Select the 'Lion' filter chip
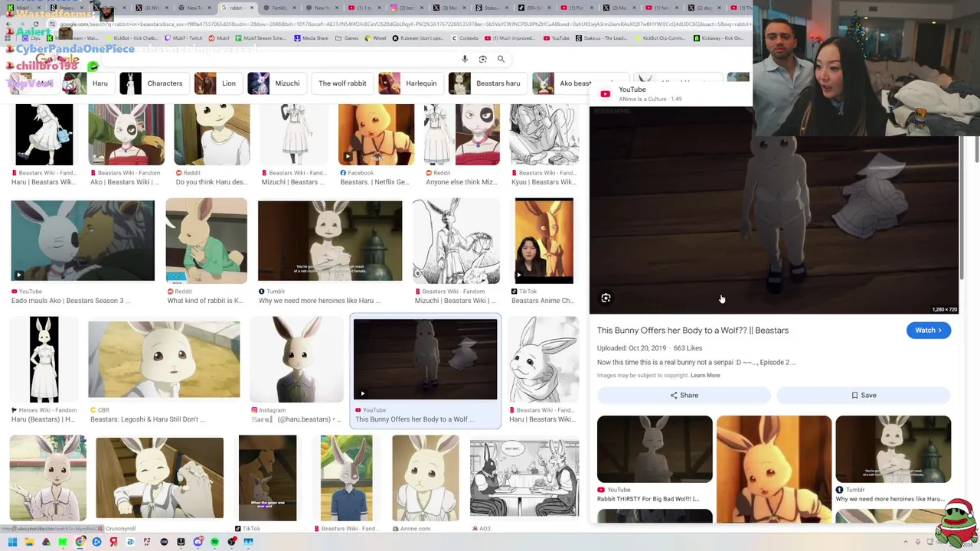The image size is (980, 551). point(217,83)
